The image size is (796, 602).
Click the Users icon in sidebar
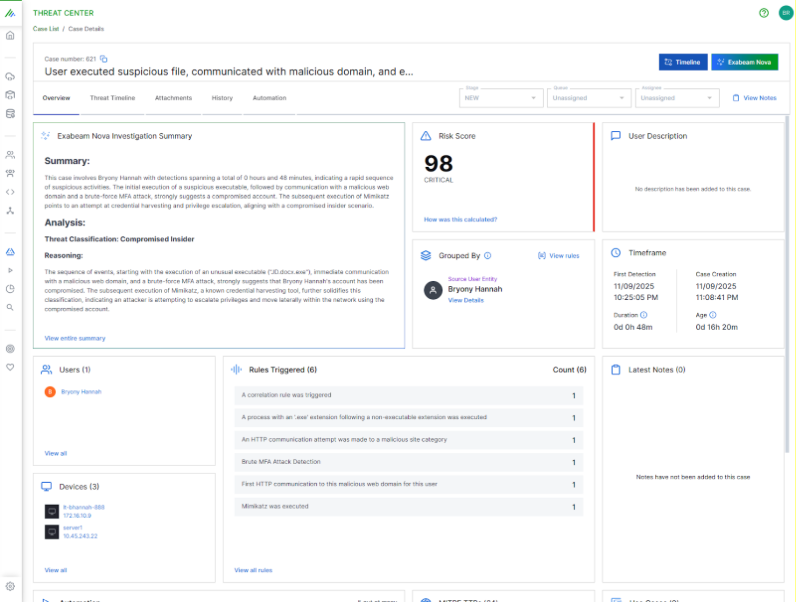(x=10, y=155)
